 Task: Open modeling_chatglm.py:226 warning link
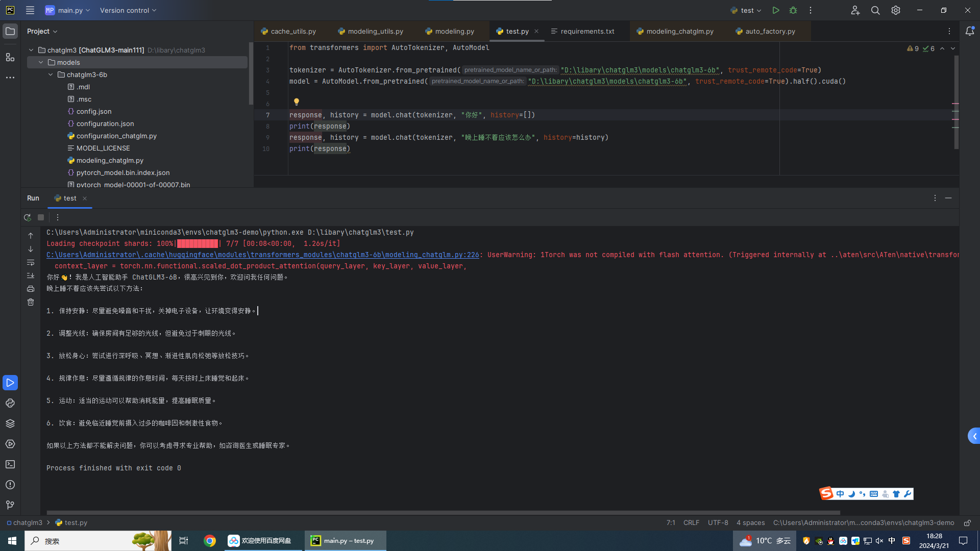263,255
